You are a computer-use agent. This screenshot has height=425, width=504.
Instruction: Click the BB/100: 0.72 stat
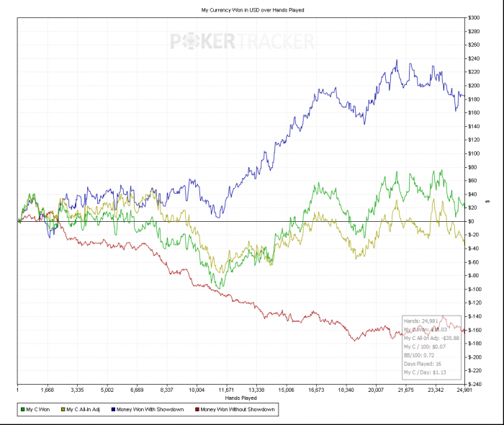(419, 355)
